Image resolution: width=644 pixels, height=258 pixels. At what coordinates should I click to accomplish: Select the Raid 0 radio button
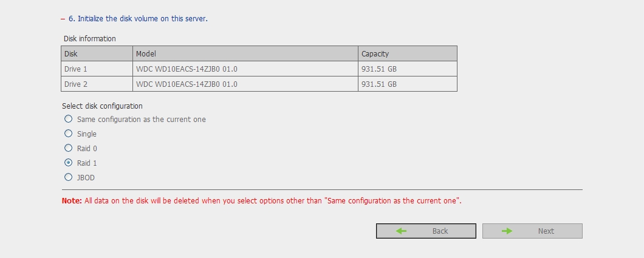click(x=68, y=148)
